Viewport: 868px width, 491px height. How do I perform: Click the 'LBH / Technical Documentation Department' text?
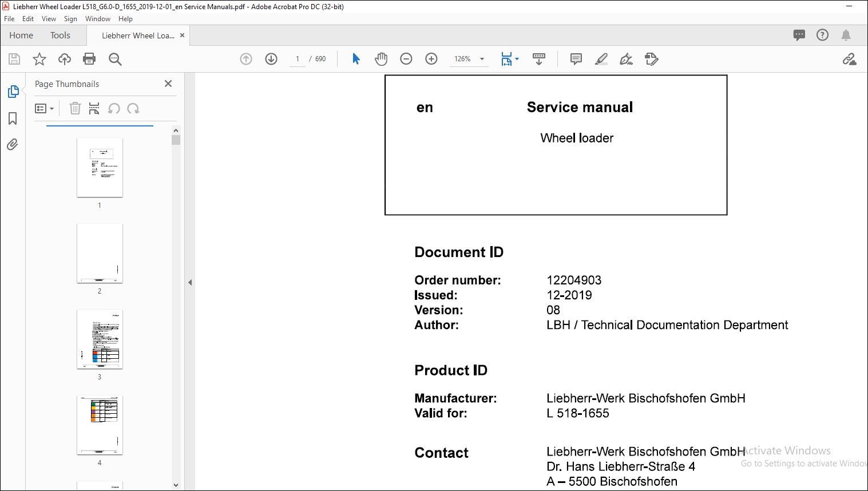pos(667,325)
